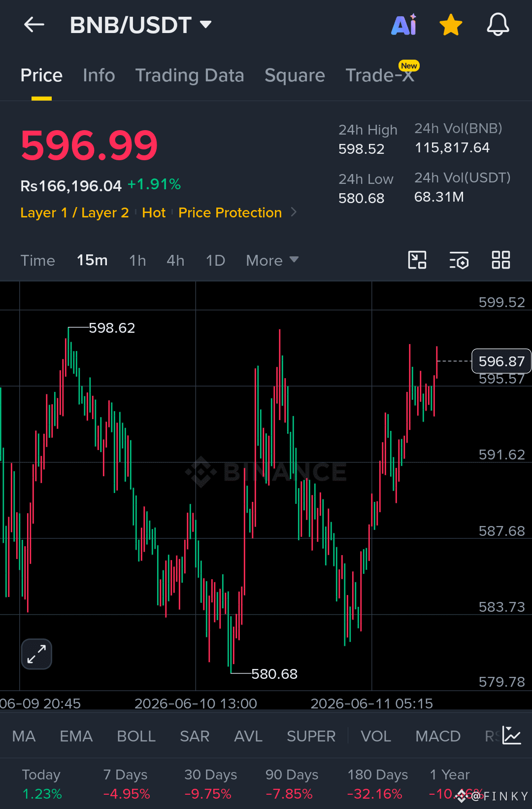The image size is (532, 809).
Task: Select the 1h chart interval
Action: click(x=137, y=260)
